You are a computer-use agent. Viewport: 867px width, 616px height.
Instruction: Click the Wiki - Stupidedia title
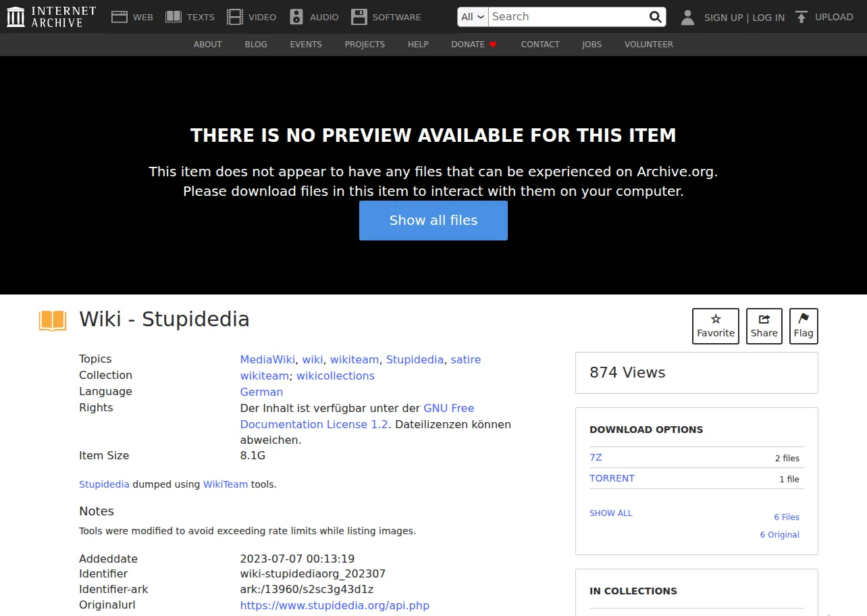click(165, 319)
